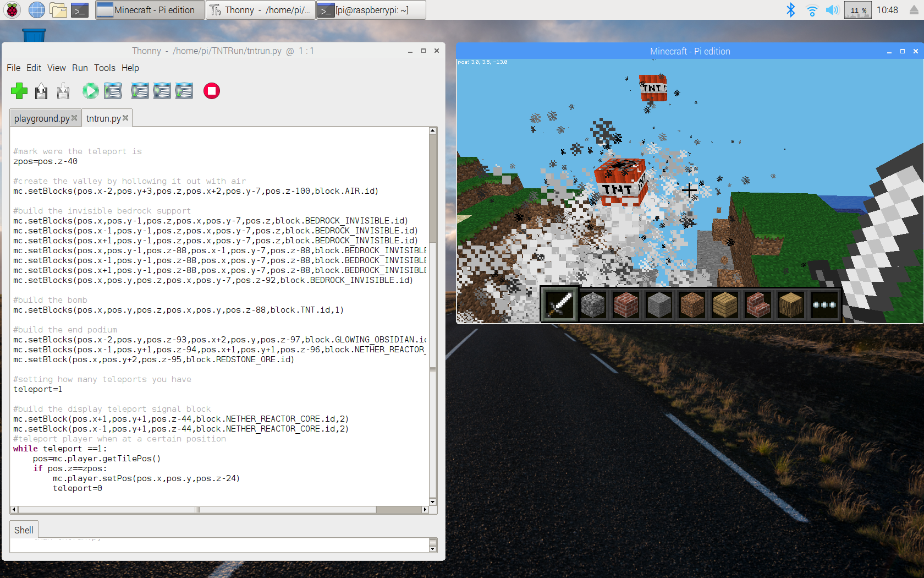Open the Wi-Fi networks menu
The width and height of the screenshot is (924, 578).
pos(812,10)
